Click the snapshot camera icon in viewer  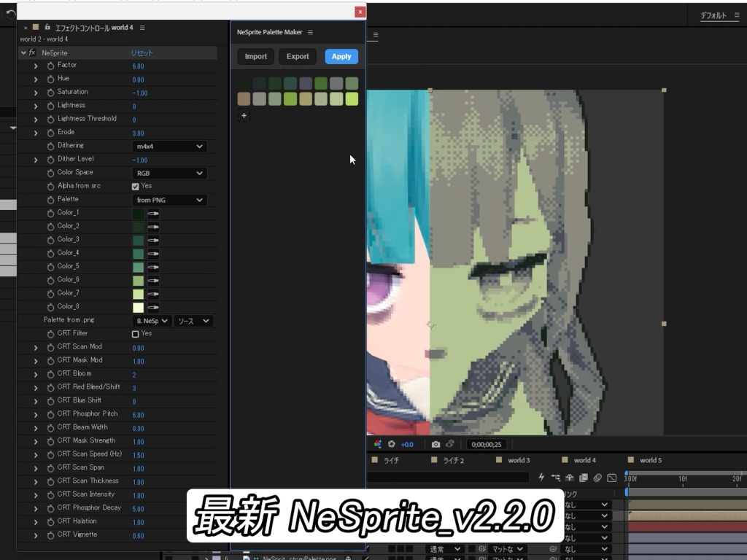(436, 444)
